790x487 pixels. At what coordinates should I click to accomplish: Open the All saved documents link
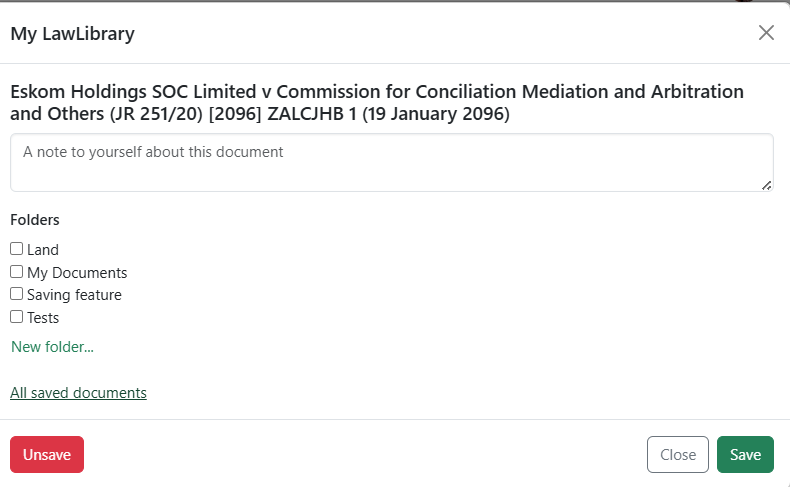(79, 393)
